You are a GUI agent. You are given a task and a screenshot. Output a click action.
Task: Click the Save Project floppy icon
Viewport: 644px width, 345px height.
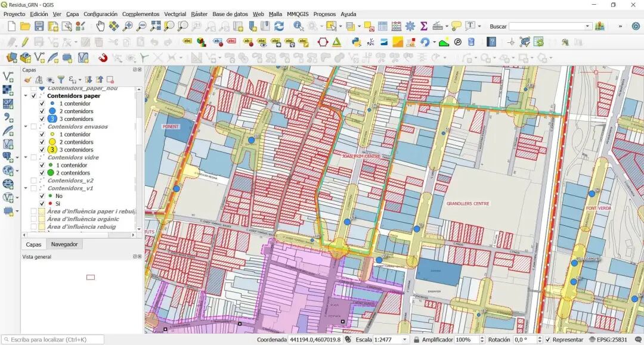pyautogui.click(x=39, y=26)
